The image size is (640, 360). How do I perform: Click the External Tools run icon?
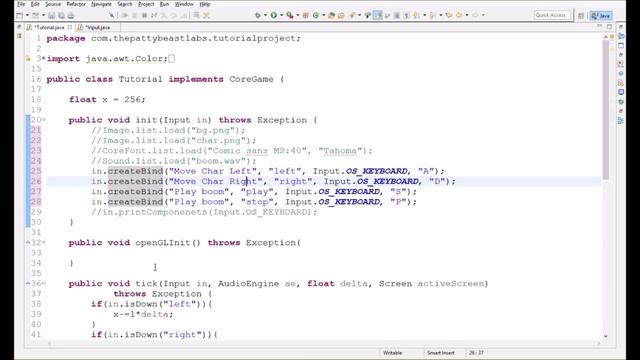point(290,15)
